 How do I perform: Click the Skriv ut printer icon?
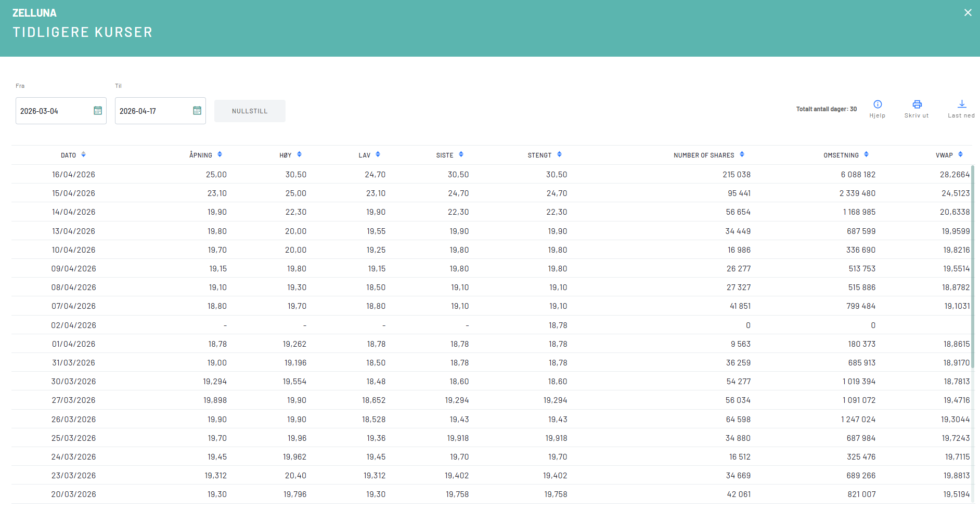point(917,104)
